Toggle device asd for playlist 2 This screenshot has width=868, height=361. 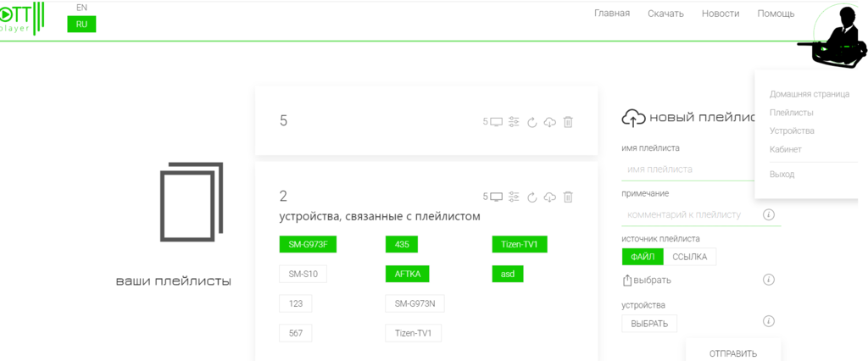point(508,274)
